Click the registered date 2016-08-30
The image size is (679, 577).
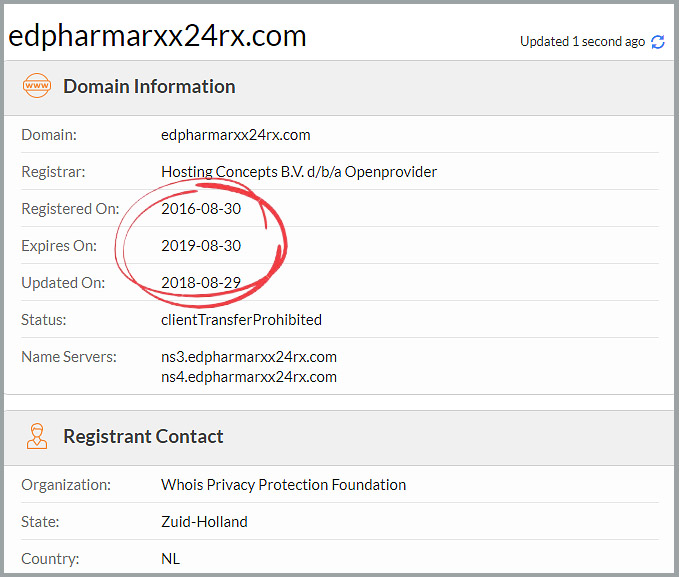tap(201, 209)
